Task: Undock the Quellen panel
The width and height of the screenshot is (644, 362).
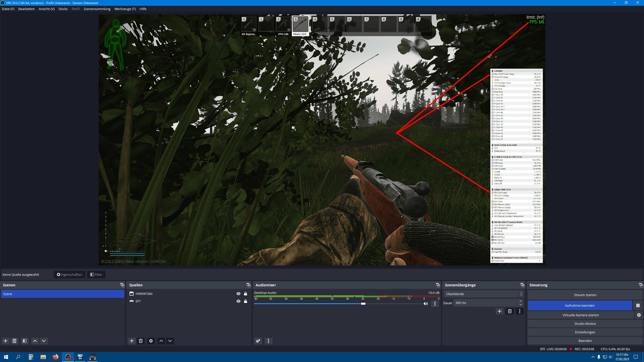Action: pyautogui.click(x=248, y=285)
